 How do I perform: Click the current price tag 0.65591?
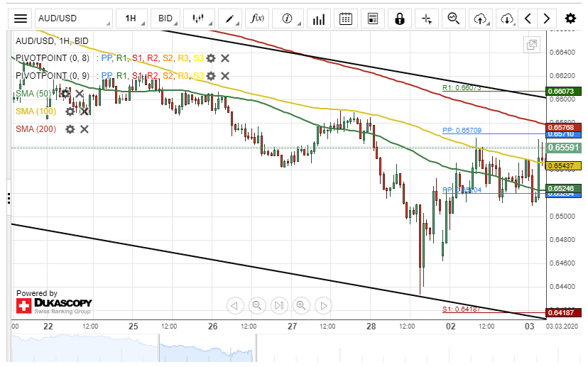[x=564, y=148]
